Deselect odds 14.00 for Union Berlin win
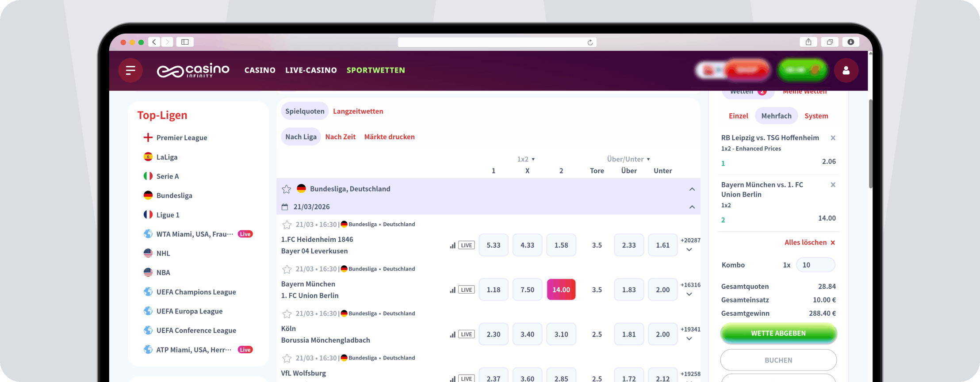 point(561,290)
